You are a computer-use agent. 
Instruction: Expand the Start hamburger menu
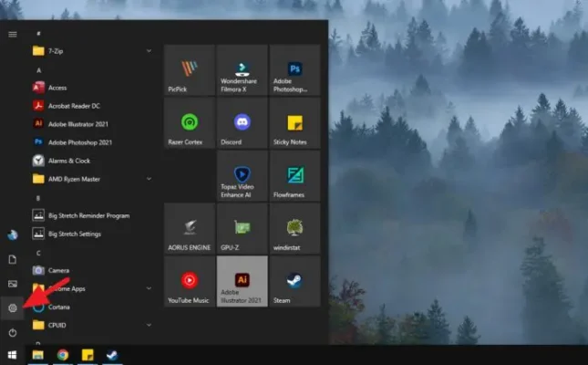tap(13, 35)
